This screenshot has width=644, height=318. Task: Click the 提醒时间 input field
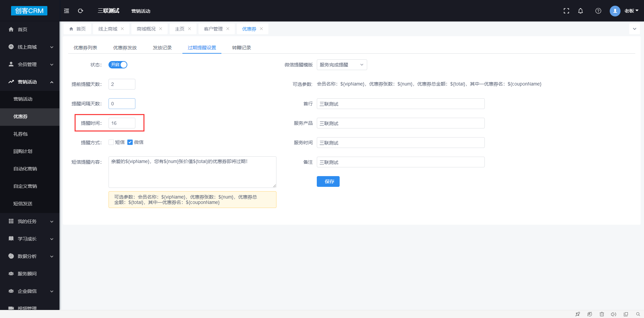click(122, 123)
